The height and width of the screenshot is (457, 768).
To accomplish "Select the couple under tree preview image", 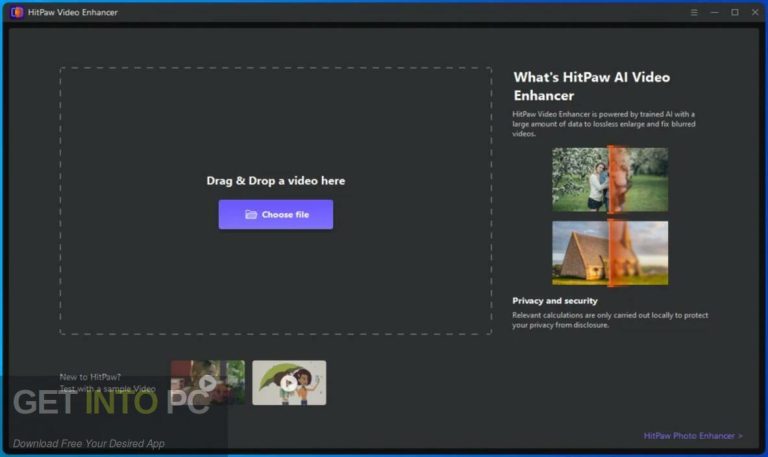I will coord(580,179).
